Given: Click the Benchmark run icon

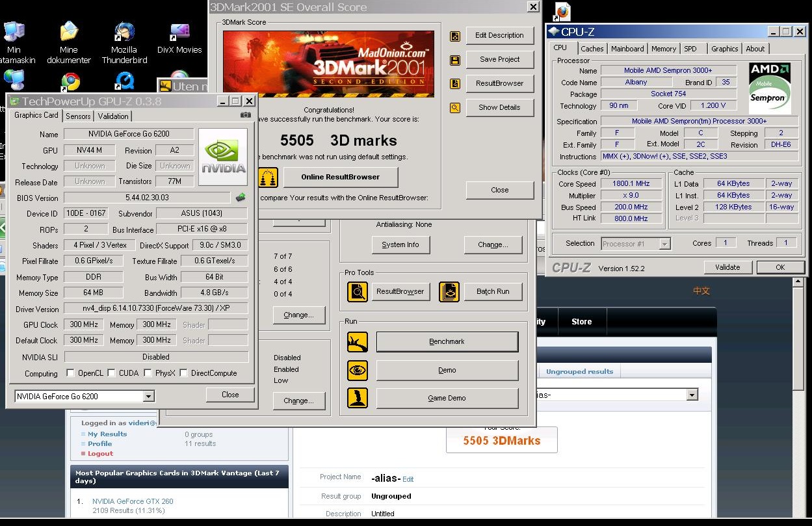Looking at the screenshot, I should click(358, 342).
